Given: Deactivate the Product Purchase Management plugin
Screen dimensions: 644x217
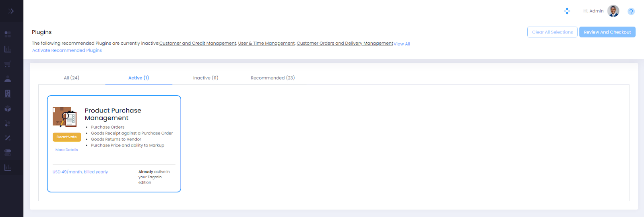Looking at the screenshot, I should [x=67, y=137].
